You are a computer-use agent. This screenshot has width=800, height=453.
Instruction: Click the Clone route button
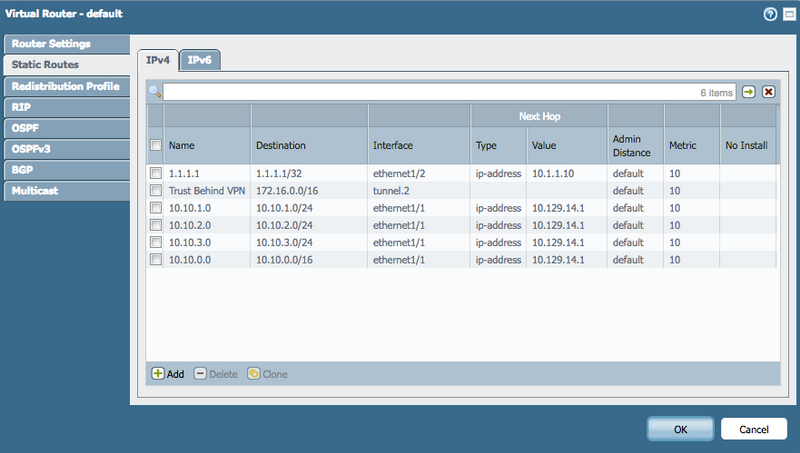point(268,373)
